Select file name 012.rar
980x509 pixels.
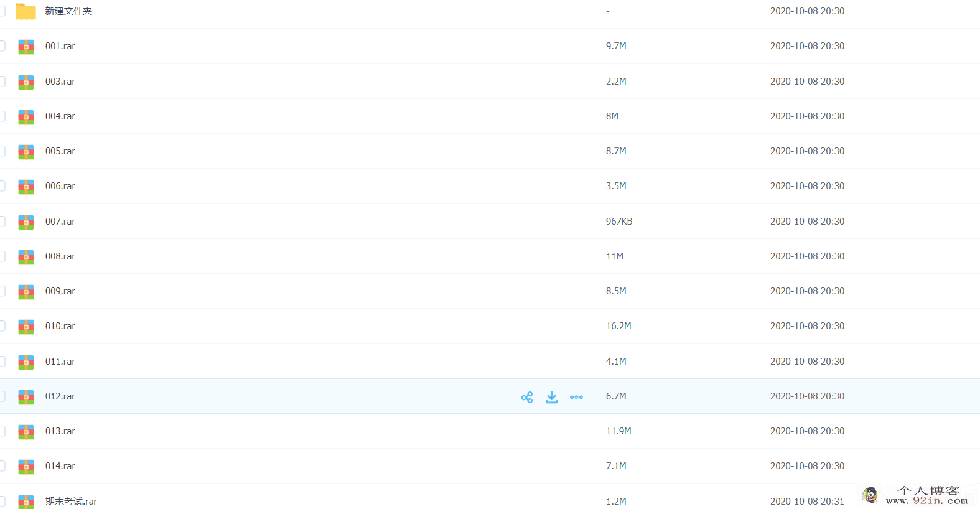[60, 396]
